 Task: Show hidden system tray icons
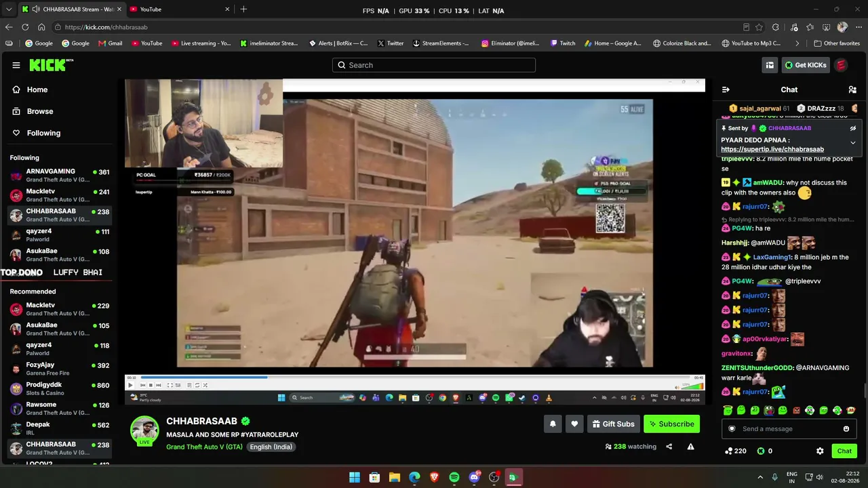tap(760, 477)
